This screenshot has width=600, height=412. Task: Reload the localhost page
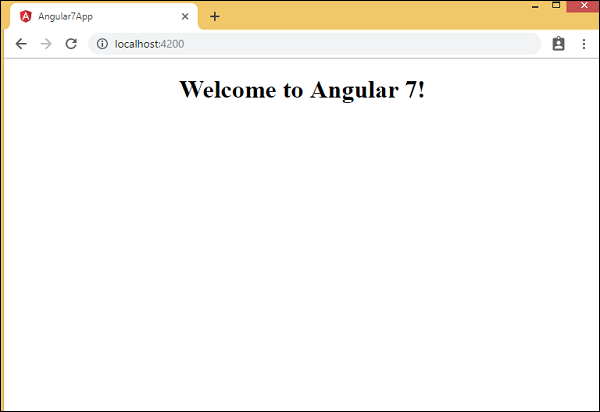click(x=71, y=44)
